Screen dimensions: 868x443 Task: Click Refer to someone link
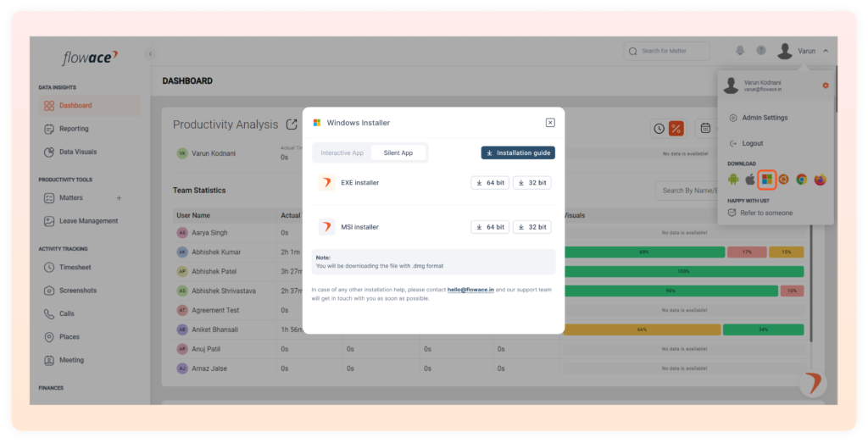pyautogui.click(x=760, y=213)
